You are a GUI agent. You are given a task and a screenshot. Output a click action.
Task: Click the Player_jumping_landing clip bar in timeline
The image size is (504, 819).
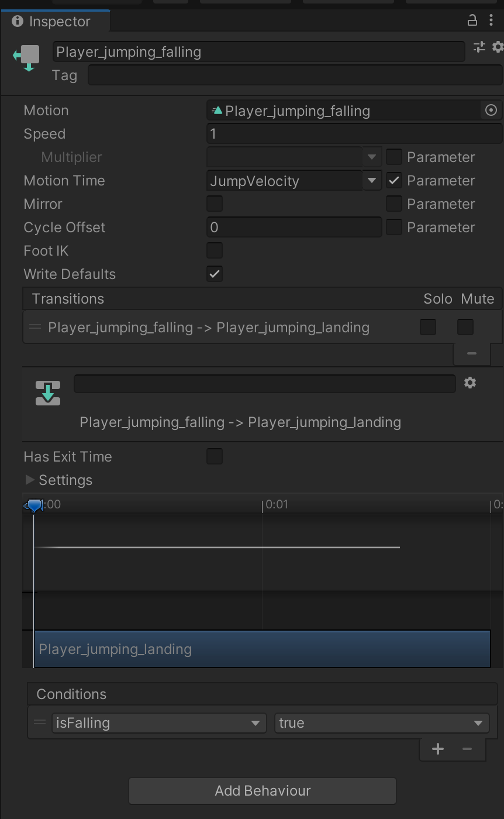click(262, 649)
